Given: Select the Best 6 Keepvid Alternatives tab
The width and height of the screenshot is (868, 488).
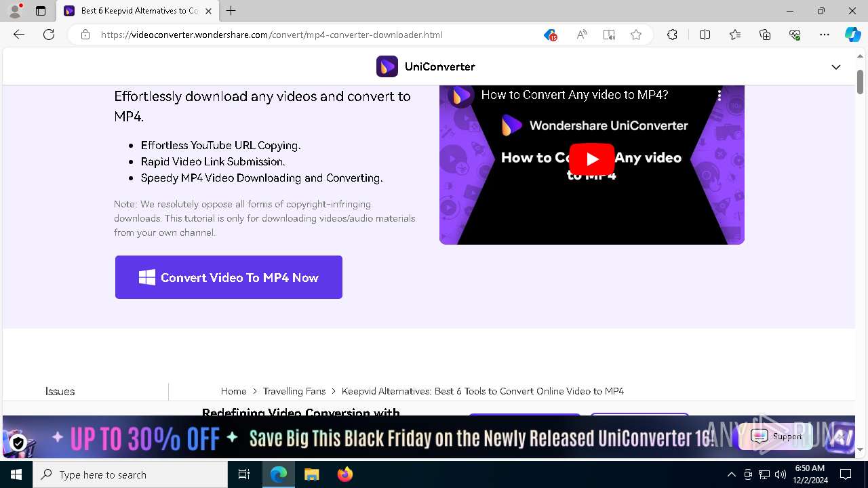Looking at the screenshot, I should [x=138, y=11].
